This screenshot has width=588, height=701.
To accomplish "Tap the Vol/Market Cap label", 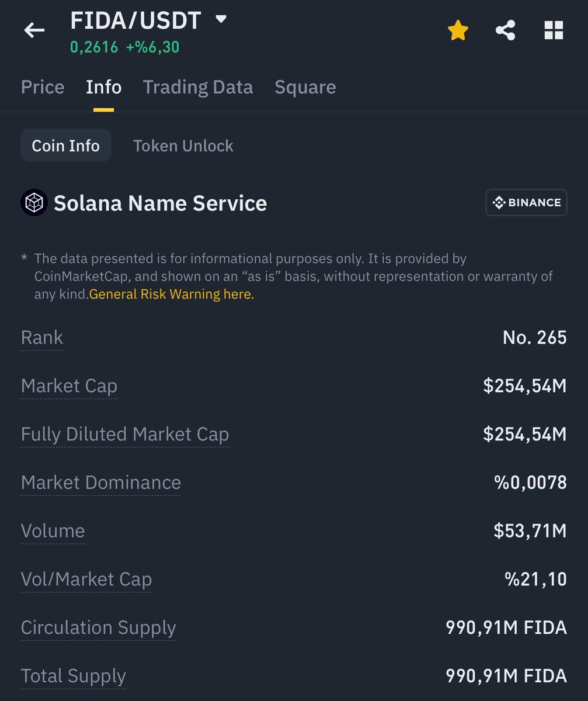I will [86, 579].
